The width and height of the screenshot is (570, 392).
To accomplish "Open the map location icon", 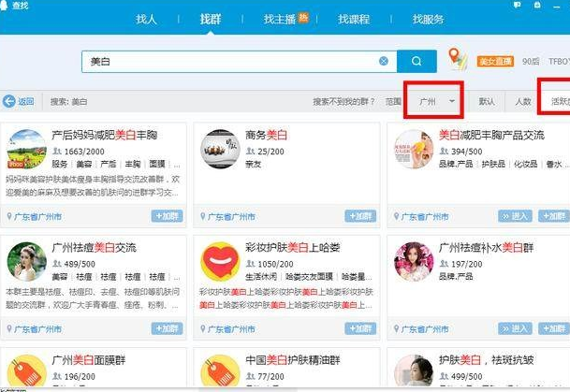I will click(457, 60).
